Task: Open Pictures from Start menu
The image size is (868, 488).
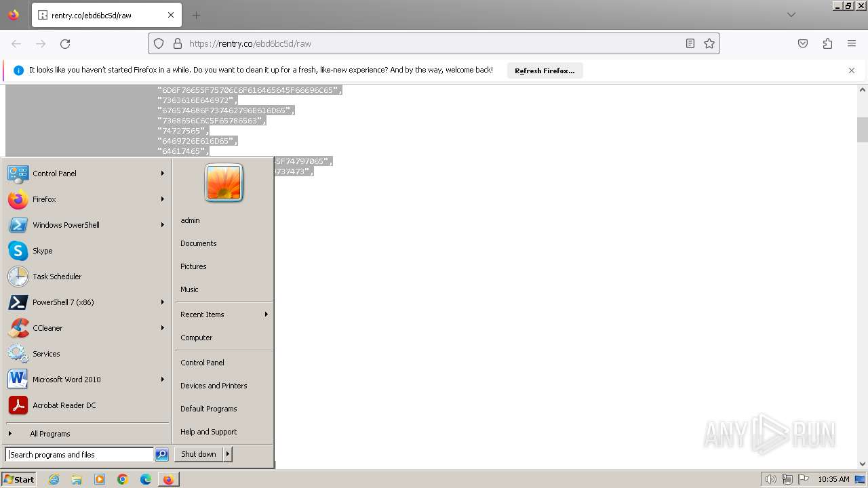Action: click(193, 266)
